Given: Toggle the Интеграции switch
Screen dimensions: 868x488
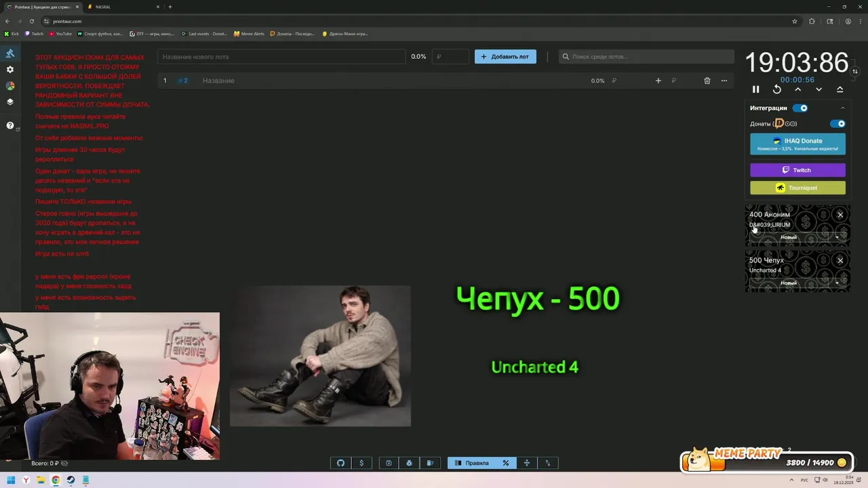Looking at the screenshot, I should coord(800,108).
